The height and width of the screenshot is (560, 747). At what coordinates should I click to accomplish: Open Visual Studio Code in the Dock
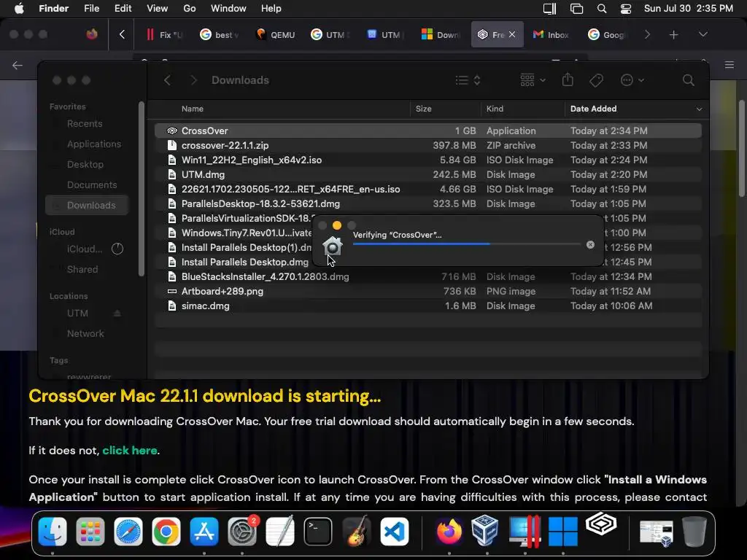pos(394,532)
